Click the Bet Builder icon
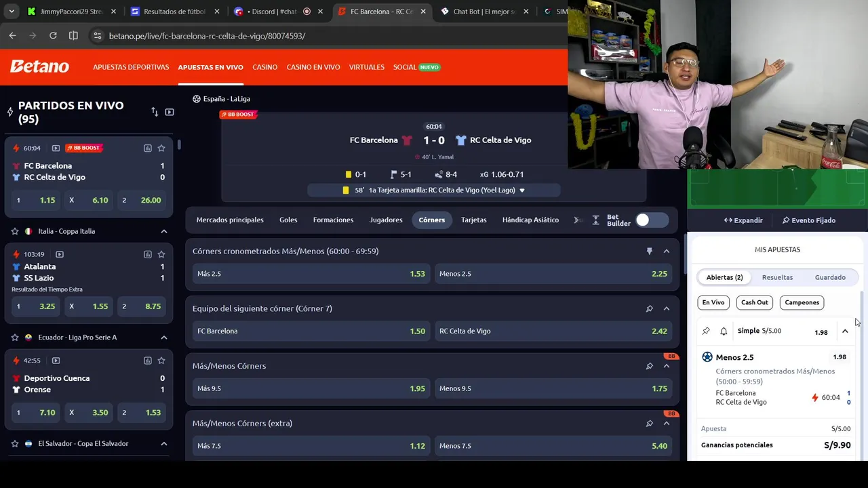 pos(596,220)
